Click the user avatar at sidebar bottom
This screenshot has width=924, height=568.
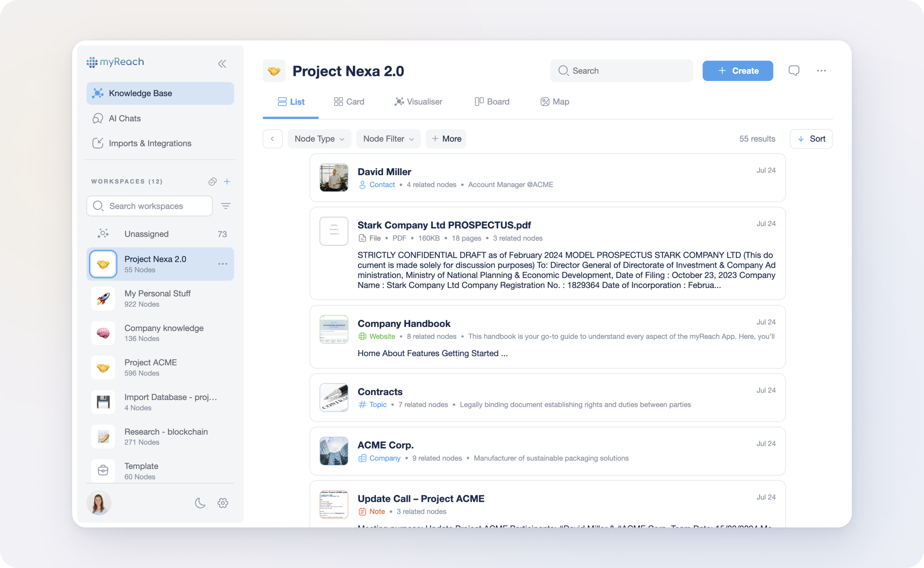tap(99, 503)
